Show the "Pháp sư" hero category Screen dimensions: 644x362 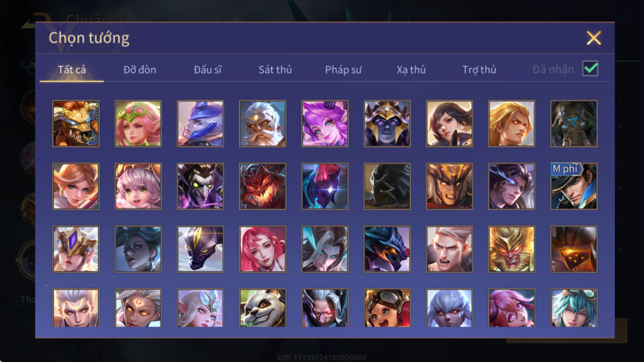(343, 70)
